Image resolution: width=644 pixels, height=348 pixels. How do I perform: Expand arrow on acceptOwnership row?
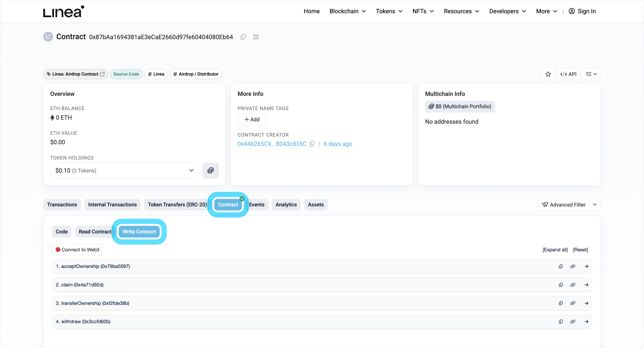click(586, 266)
